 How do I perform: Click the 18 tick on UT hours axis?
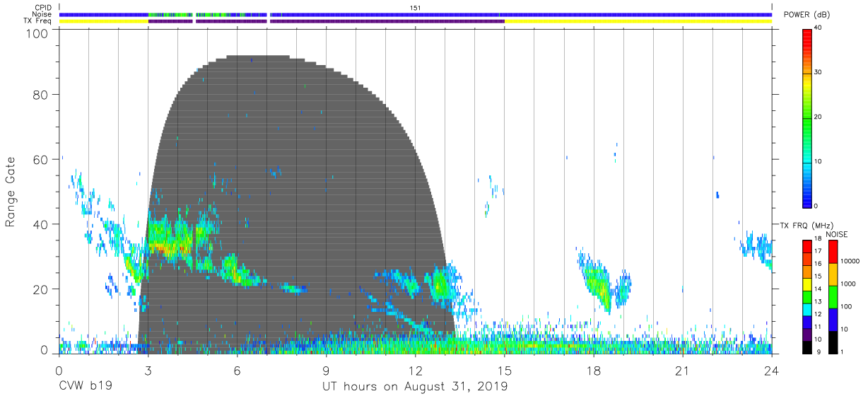[x=594, y=371]
